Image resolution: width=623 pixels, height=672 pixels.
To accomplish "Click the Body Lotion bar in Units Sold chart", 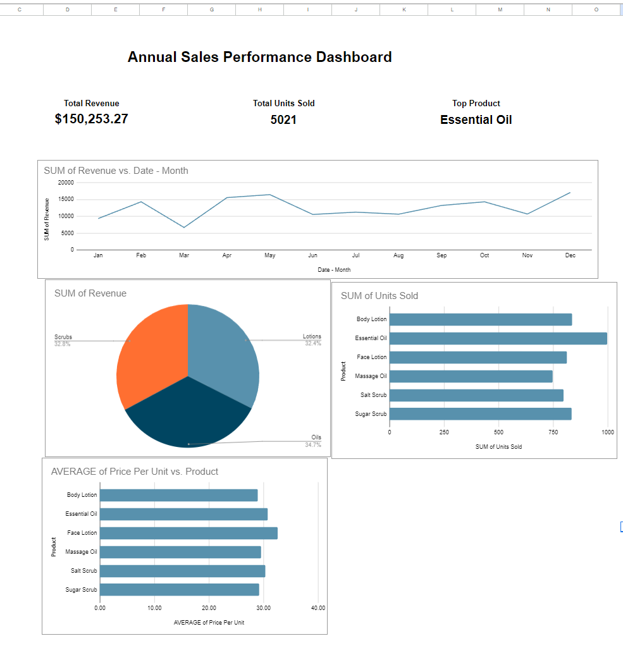I will 481,319.
